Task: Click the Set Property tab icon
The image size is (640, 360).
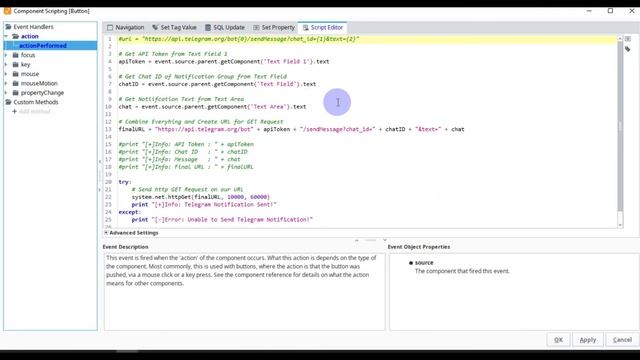Action: tap(256, 27)
